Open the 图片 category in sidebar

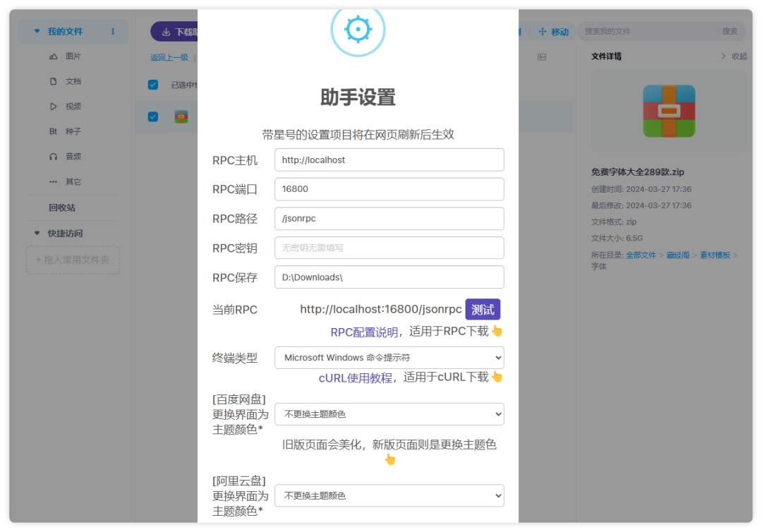73,56
